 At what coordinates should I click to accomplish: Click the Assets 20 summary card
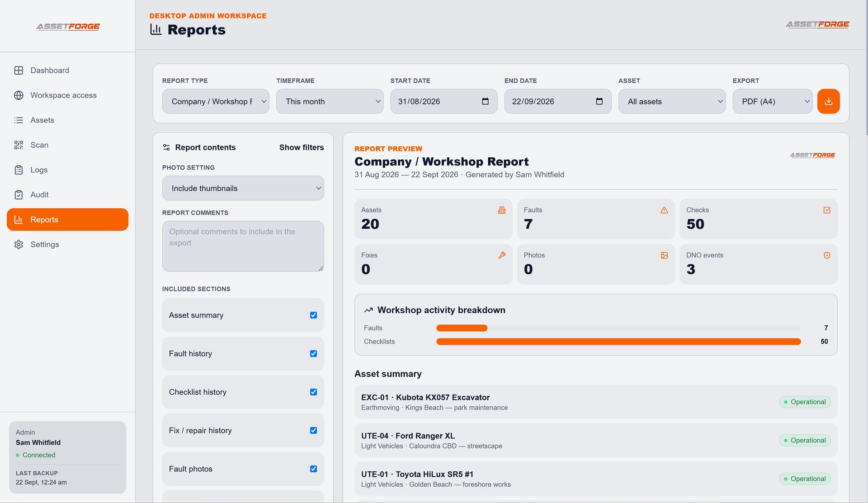click(433, 219)
